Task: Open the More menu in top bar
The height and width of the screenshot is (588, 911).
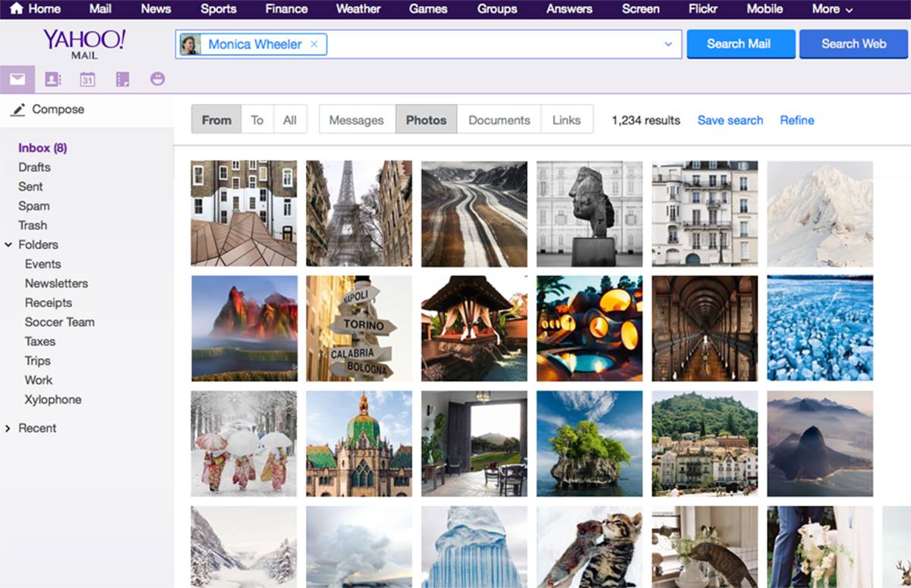Action: [x=832, y=9]
